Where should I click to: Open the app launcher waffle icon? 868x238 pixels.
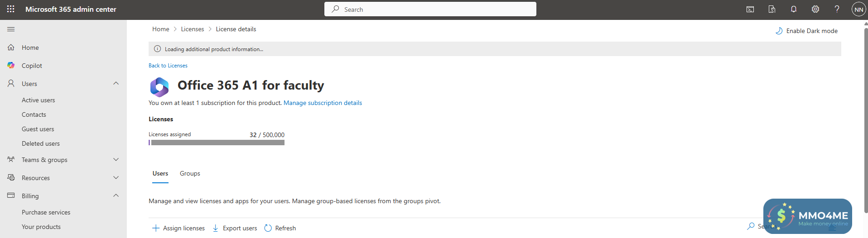click(x=11, y=9)
